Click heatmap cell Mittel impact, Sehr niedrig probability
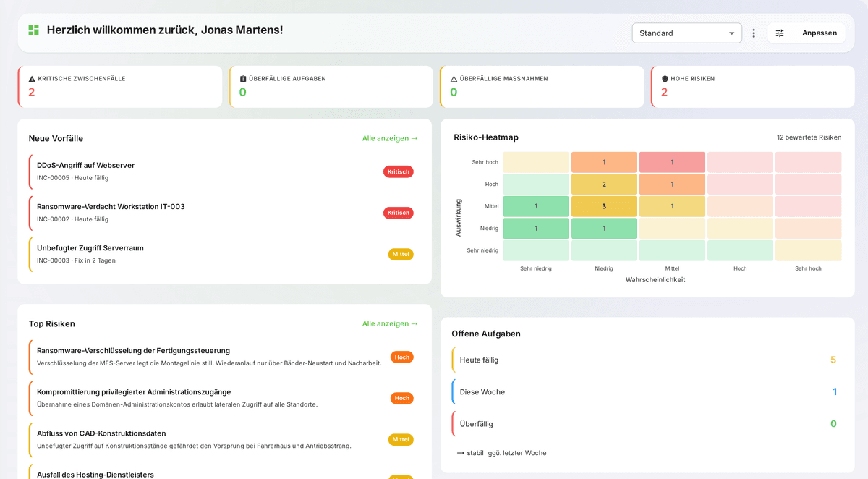Viewport: 868px width, 479px height. pyautogui.click(x=536, y=206)
